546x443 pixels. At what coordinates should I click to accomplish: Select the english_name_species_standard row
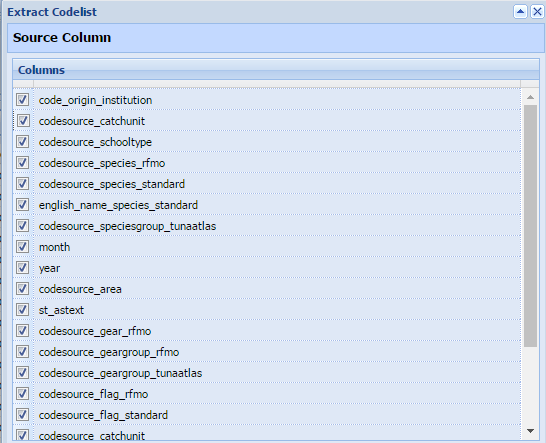[267, 205]
